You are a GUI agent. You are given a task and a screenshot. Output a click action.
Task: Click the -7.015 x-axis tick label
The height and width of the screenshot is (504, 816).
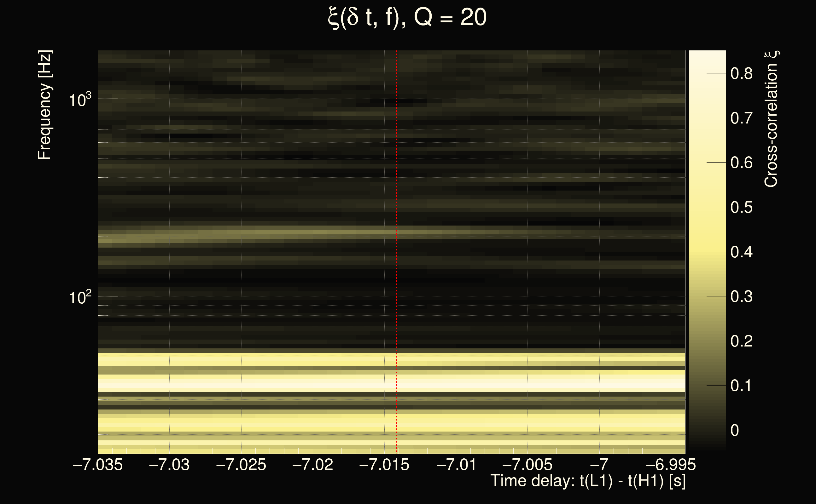(384, 465)
